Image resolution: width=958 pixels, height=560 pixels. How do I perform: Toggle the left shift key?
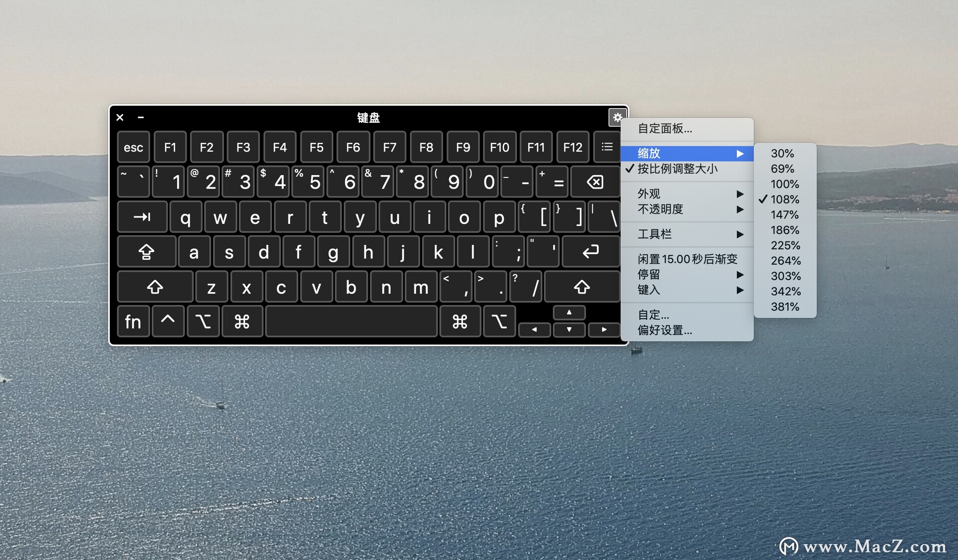[x=155, y=287]
